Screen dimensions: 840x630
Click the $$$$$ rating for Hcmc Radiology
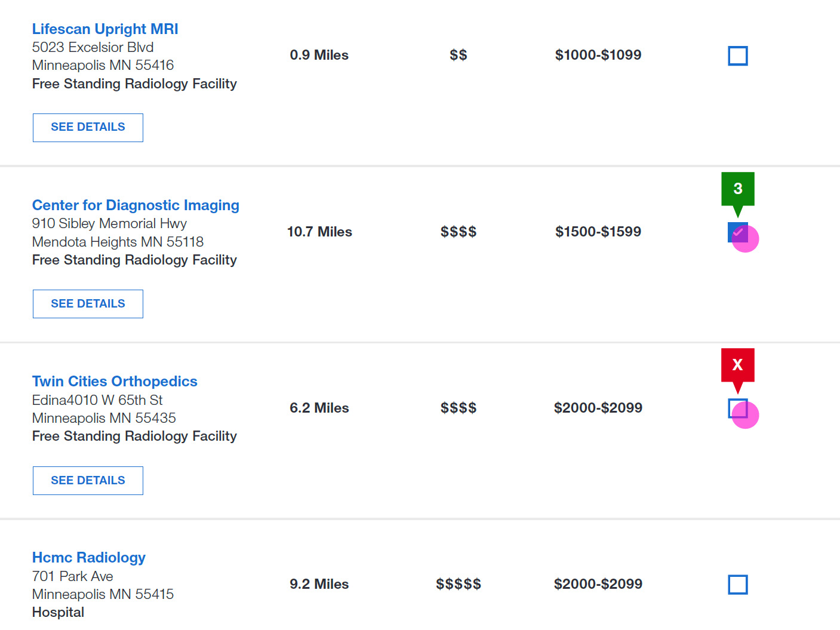(x=459, y=584)
